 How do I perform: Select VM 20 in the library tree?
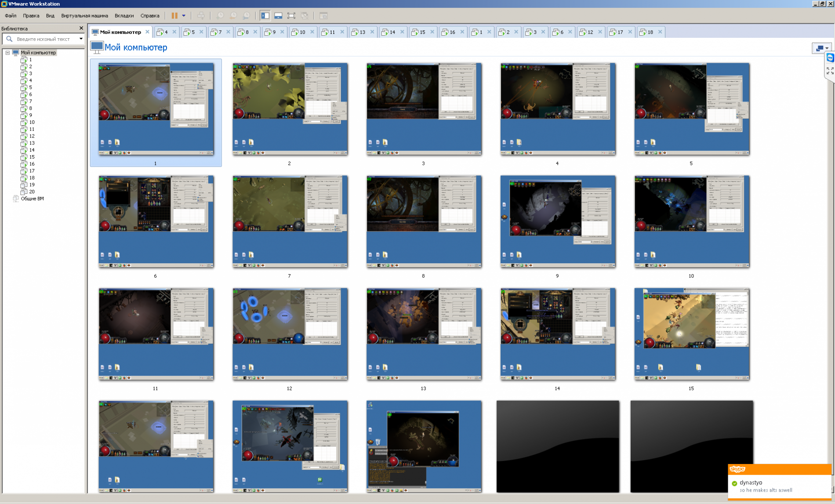click(x=32, y=192)
